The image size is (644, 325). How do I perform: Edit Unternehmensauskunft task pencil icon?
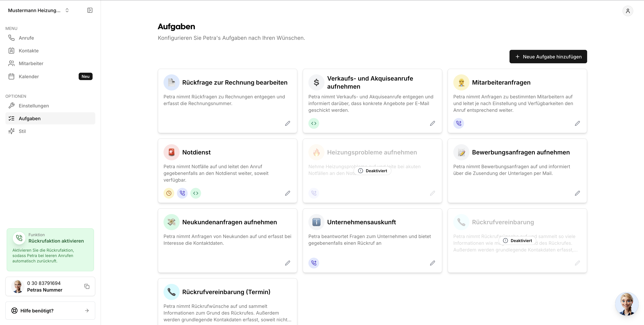[432, 263]
